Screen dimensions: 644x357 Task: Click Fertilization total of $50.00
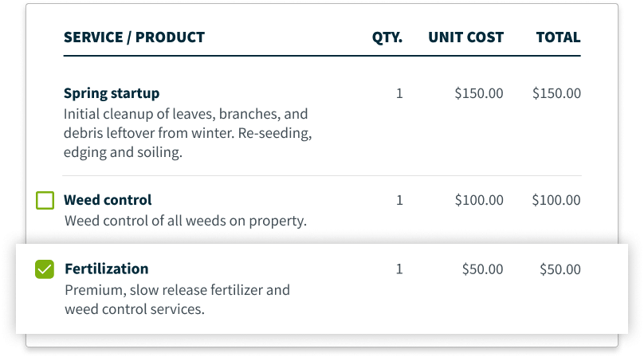coord(560,269)
